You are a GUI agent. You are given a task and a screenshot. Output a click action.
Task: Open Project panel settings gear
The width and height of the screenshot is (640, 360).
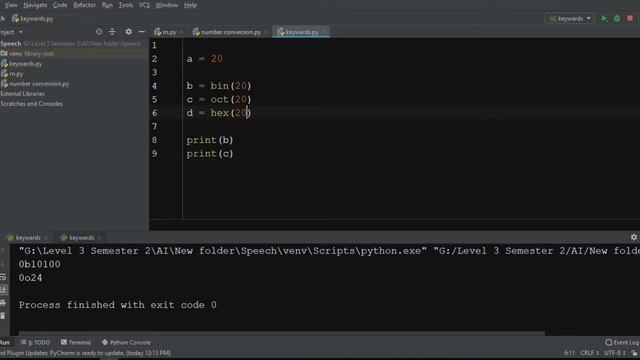(x=129, y=32)
